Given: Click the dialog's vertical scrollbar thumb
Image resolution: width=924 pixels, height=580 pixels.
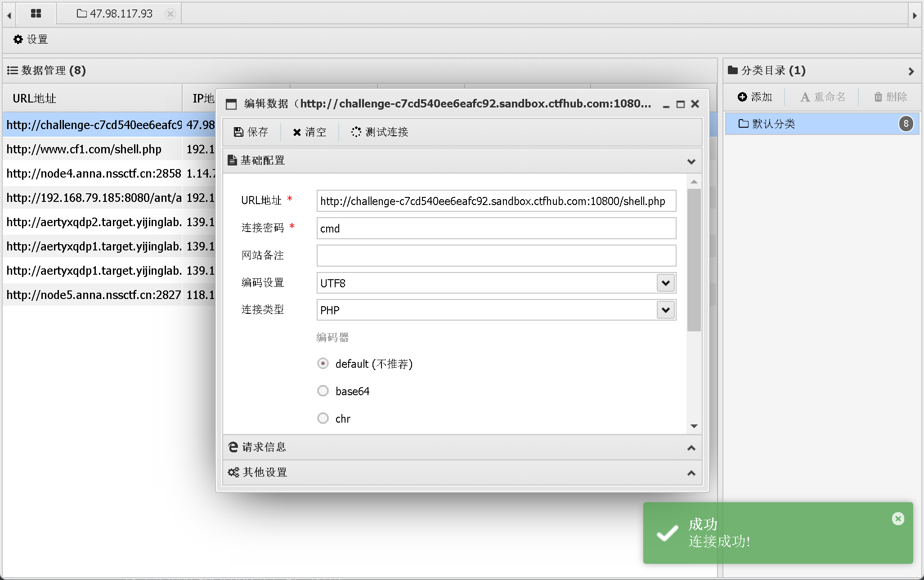Looking at the screenshot, I should tap(694, 259).
